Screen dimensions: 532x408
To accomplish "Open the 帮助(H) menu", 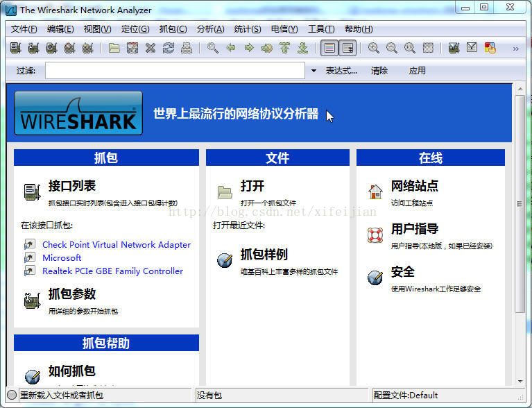I will click(x=359, y=29).
